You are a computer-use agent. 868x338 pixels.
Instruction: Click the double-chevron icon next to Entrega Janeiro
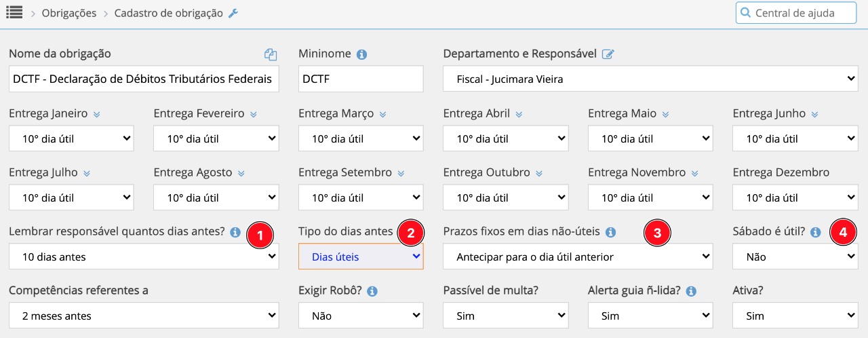pos(97,115)
